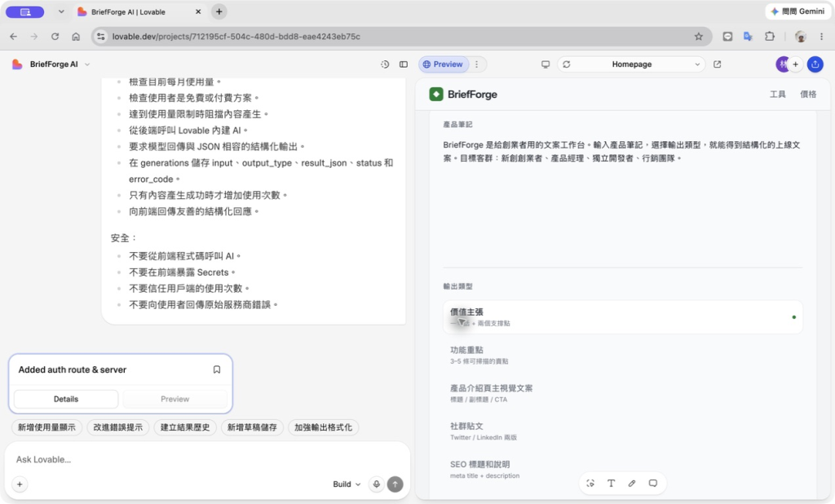This screenshot has height=504, width=835.
Task: Reload the current browser page
Action: [x=55, y=36]
